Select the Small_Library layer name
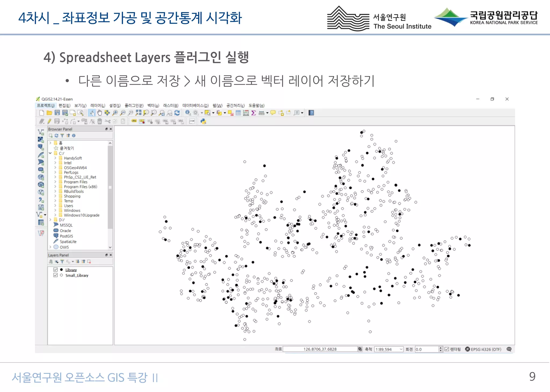Screen dimensions: 550x392 click(77, 275)
